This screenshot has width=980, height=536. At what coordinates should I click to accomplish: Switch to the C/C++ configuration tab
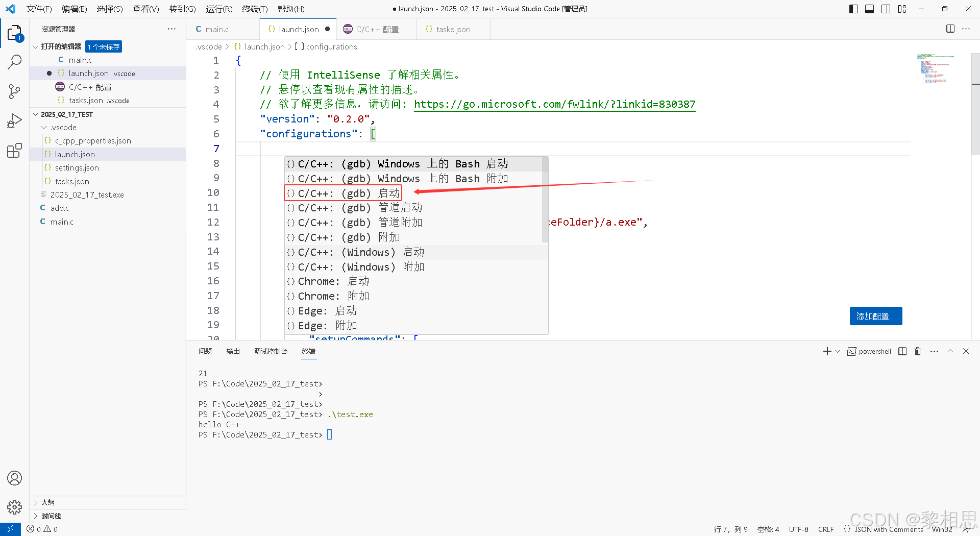377,29
